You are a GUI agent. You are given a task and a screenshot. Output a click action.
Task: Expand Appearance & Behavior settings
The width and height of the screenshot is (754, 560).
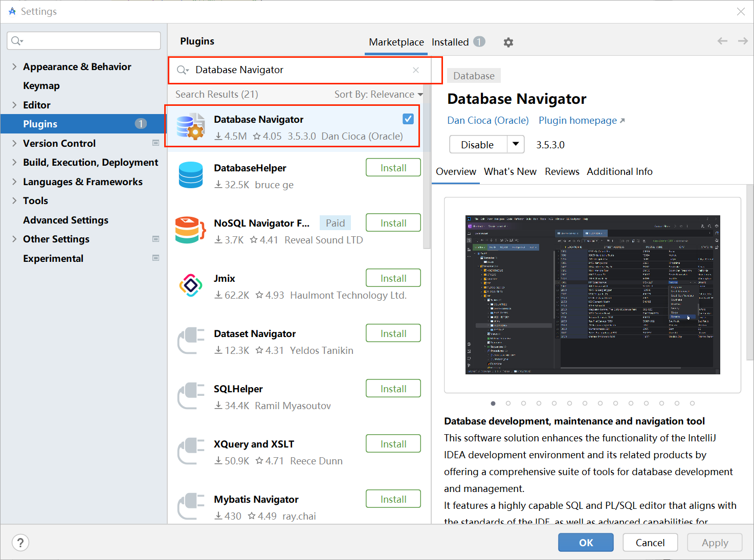14,66
